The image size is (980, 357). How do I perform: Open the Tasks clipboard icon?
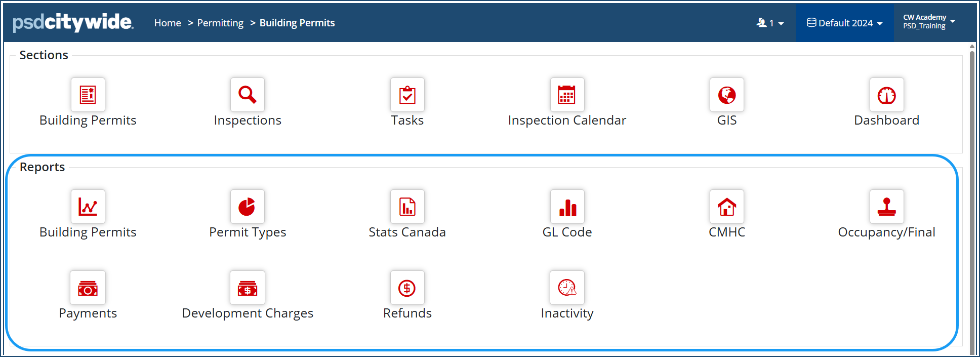click(407, 95)
